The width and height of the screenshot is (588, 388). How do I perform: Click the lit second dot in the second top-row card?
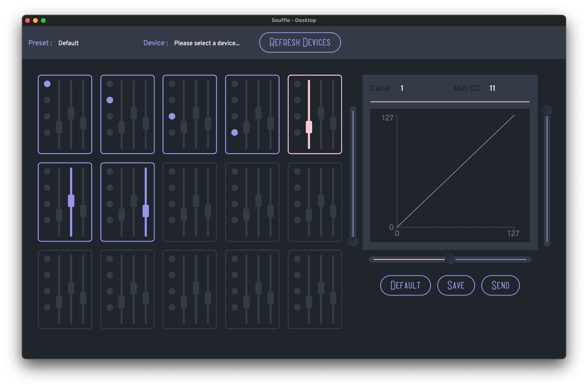click(110, 100)
